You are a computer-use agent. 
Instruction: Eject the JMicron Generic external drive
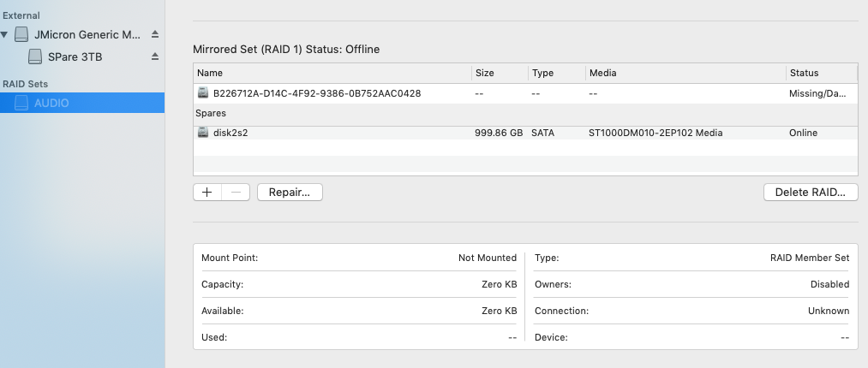tap(155, 35)
